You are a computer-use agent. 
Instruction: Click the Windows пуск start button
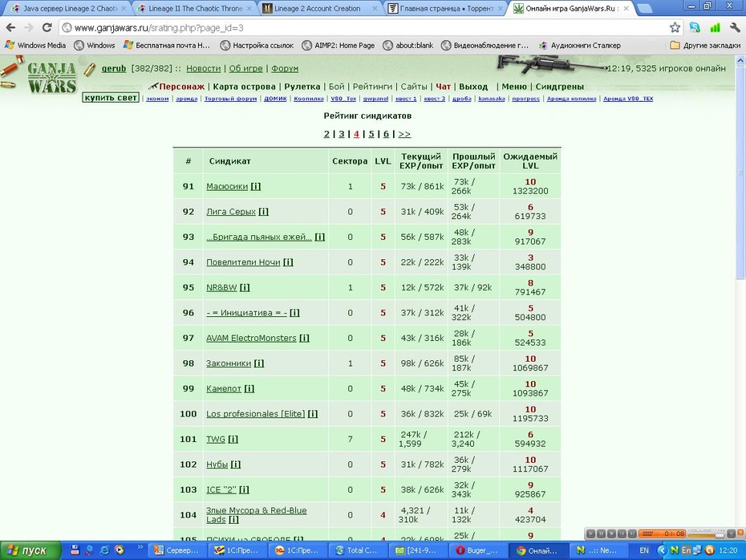coord(31,550)
